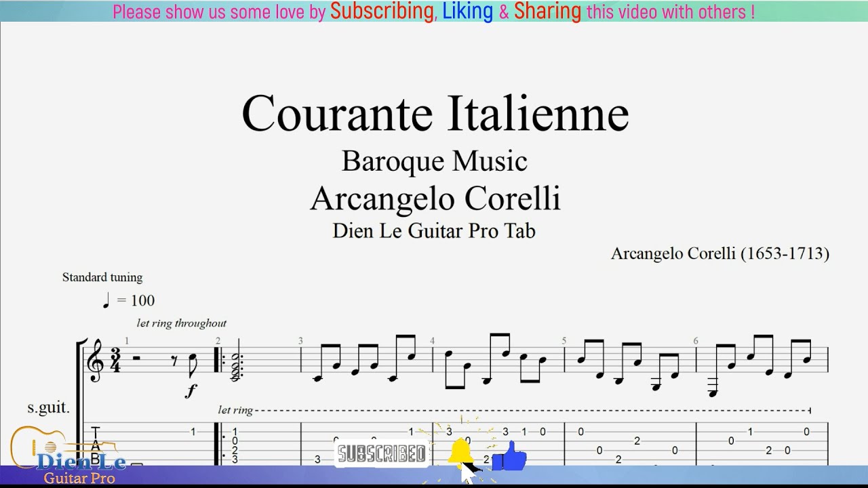Image resolution: width=868 pixels, height=488 pixels.
Task: Click the TAB clef label
Action: pyautogui.click(x=96, y=445)
